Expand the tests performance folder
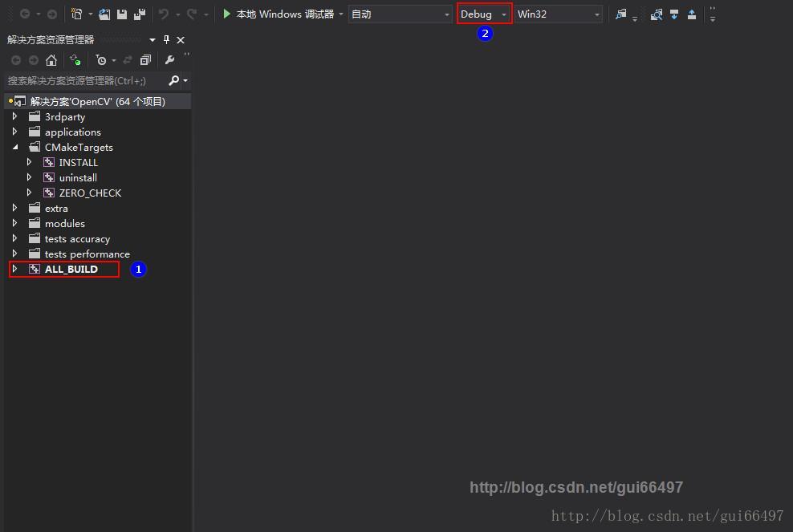Screen dimensions: 793x532 coord(14,254)
